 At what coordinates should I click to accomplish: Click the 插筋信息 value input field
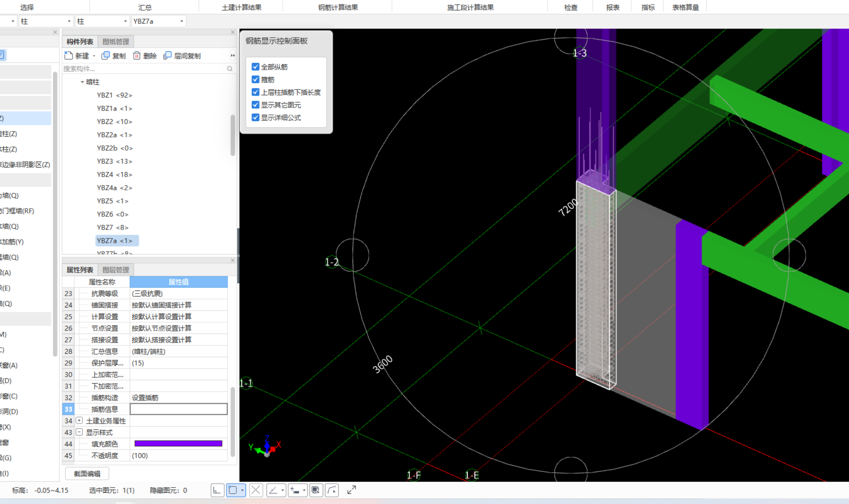point(179,409)
